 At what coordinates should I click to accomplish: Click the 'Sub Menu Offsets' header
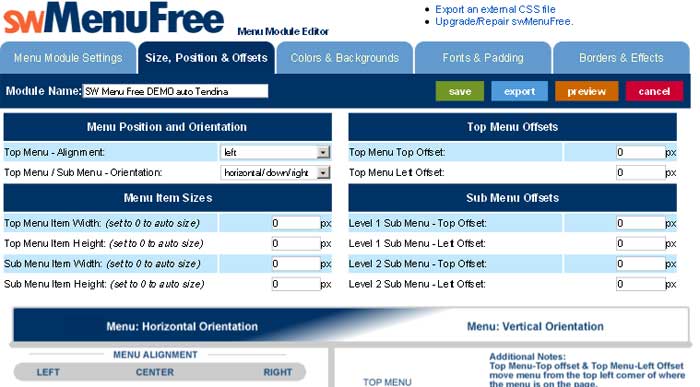click(x=512, y=198)
